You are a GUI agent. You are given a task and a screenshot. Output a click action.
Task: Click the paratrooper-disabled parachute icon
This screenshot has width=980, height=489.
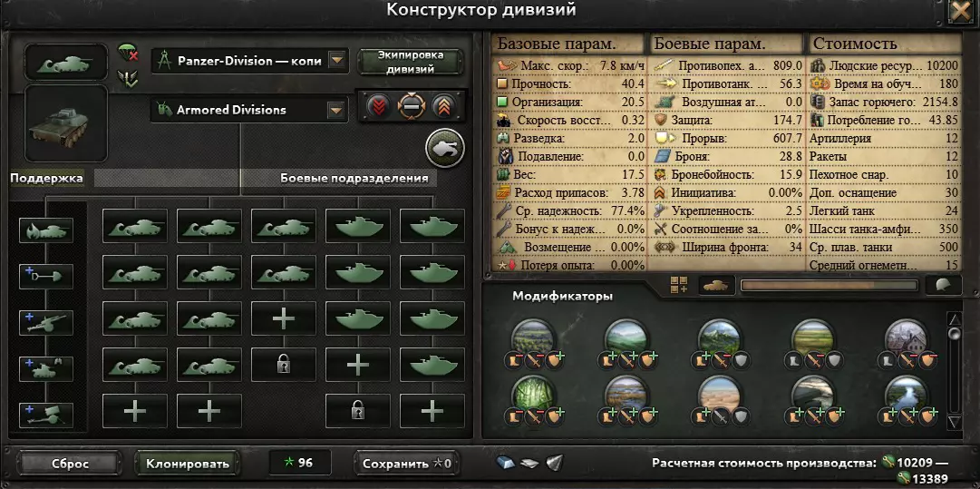pyautogui.click(x=128, y=54)
